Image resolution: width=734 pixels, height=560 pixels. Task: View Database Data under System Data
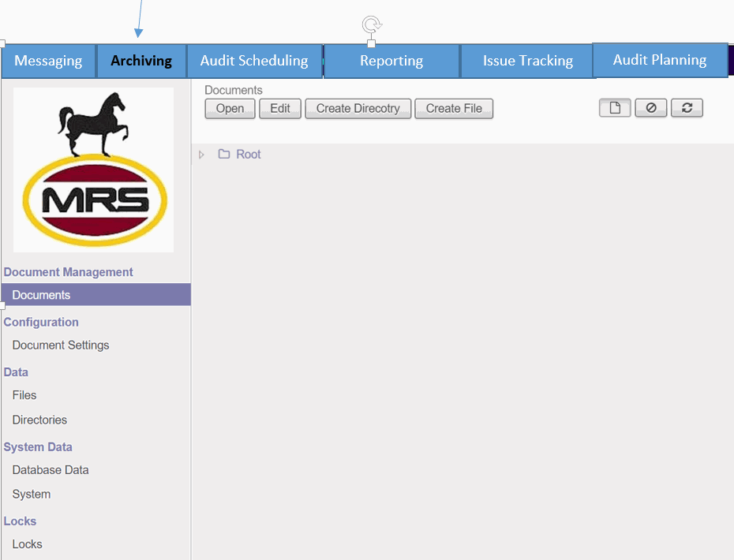[x=50, y=469]
